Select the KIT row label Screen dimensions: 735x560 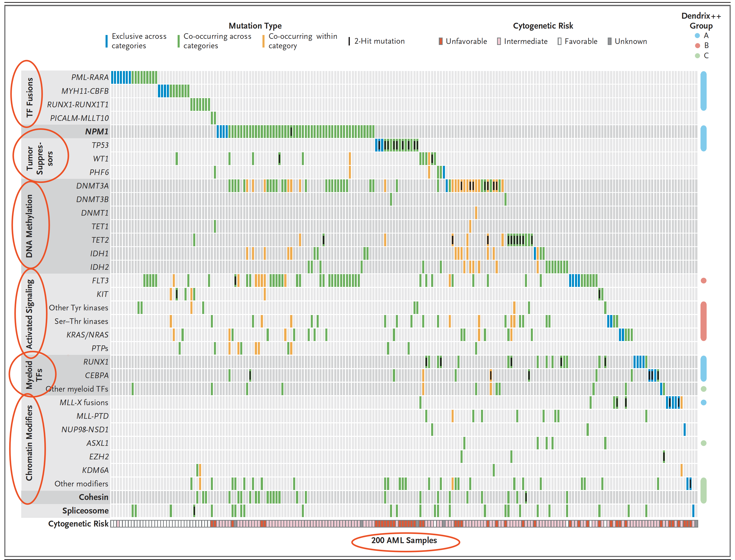[x=102, y=294]
